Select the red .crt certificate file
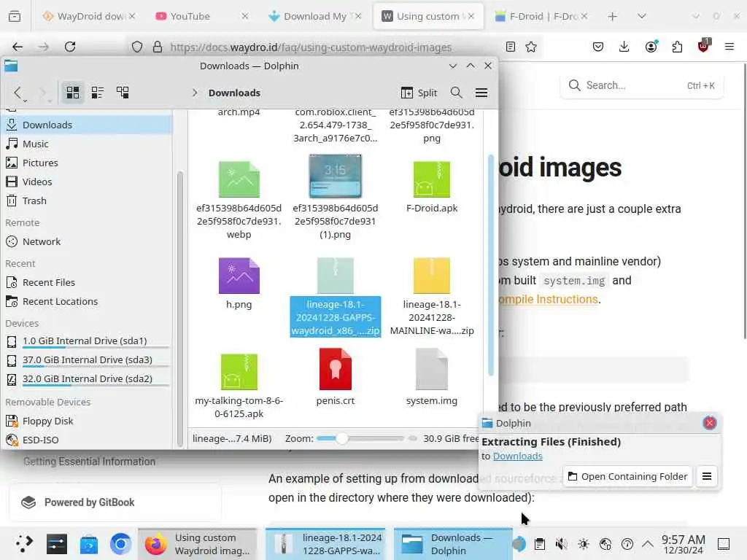The width and height of the screenshot is (747, 560). click(x=336, y=370)
